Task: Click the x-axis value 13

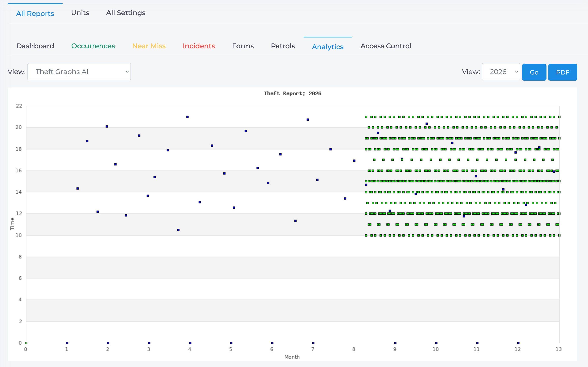Action: (x=558, y=349)
